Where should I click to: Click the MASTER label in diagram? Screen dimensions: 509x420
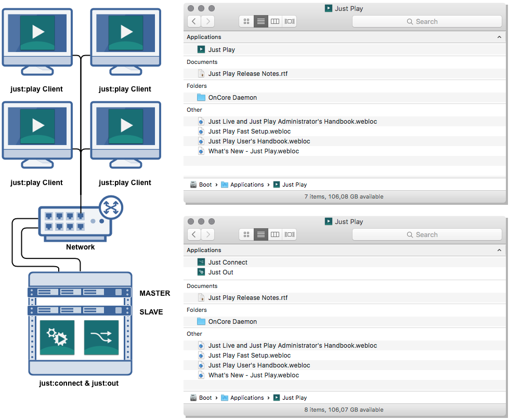click(155, 293)
